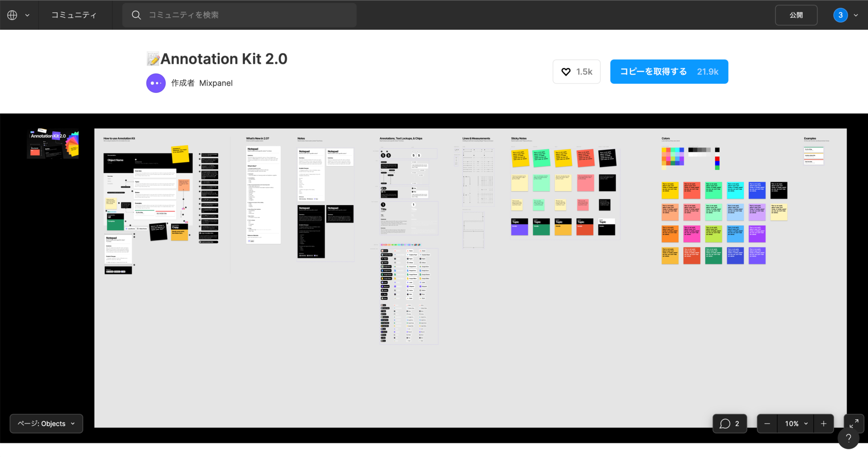
Task: Select the Annotation Kit 2.0 page thumbnail
Action: 53,143
